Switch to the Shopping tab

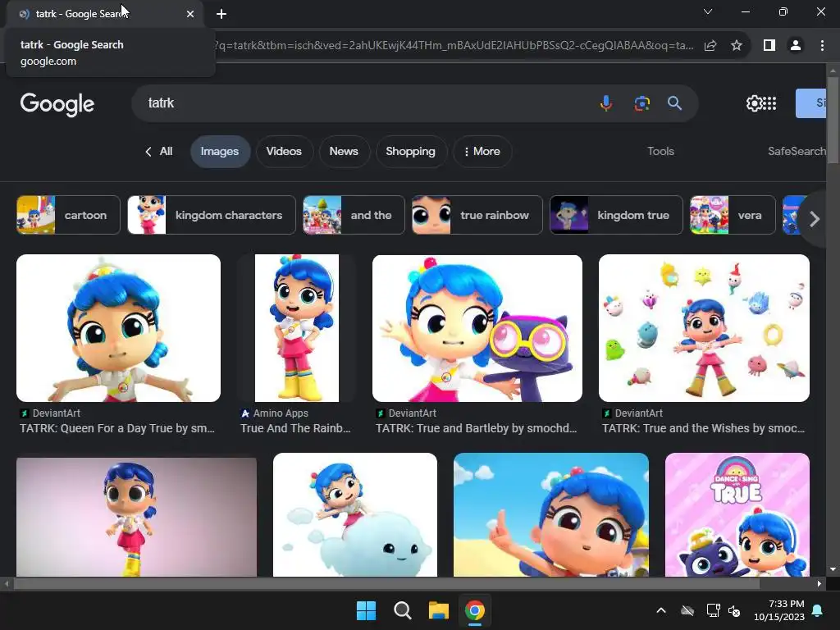coord(410,152)
